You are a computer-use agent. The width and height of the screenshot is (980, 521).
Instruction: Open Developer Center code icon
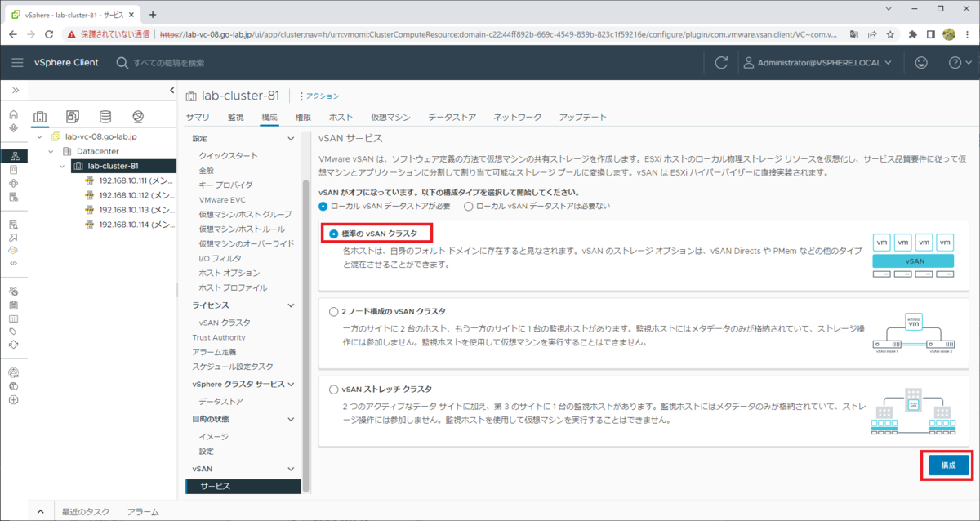click(x=13, y=263)
